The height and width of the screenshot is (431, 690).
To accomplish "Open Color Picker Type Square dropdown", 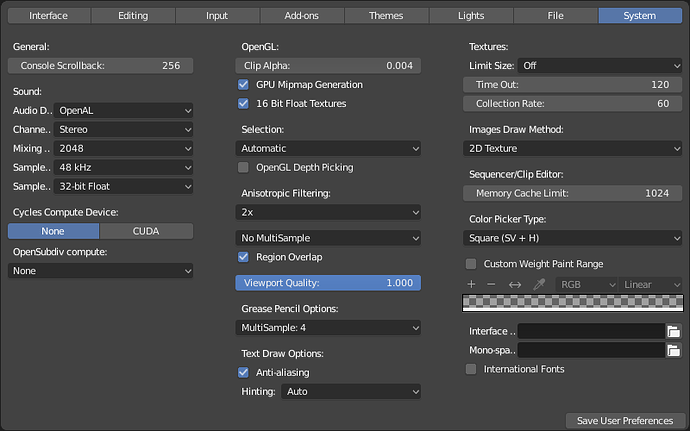I will (573, 238).
